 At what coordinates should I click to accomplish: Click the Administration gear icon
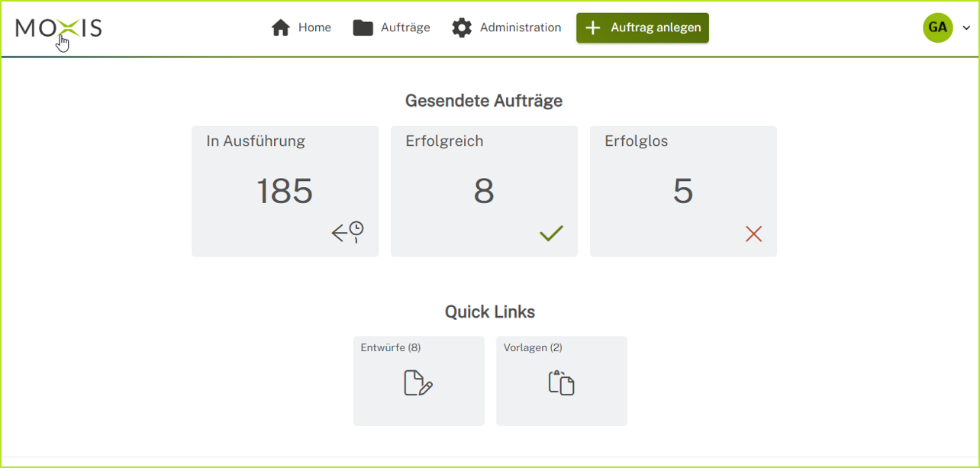point(461,27)
